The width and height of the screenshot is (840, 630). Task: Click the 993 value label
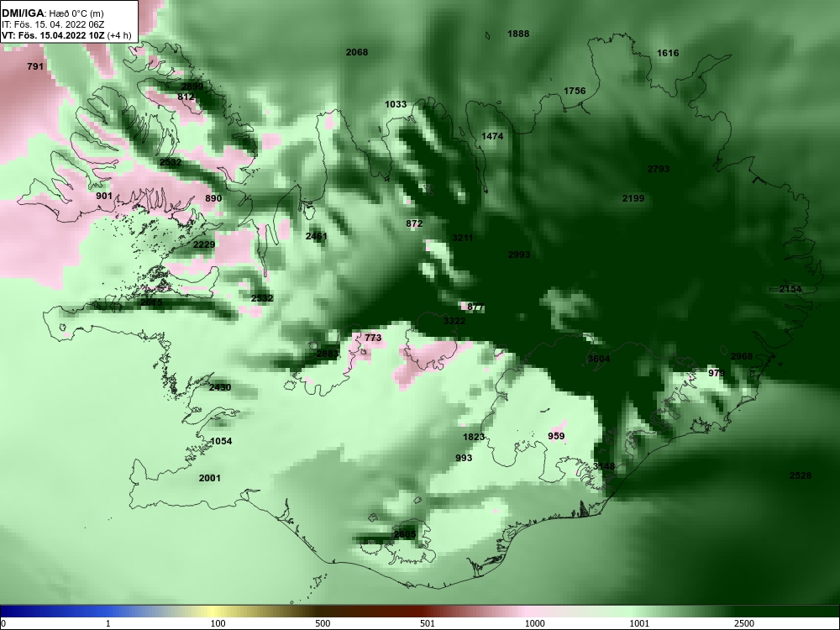click(464, 458)
